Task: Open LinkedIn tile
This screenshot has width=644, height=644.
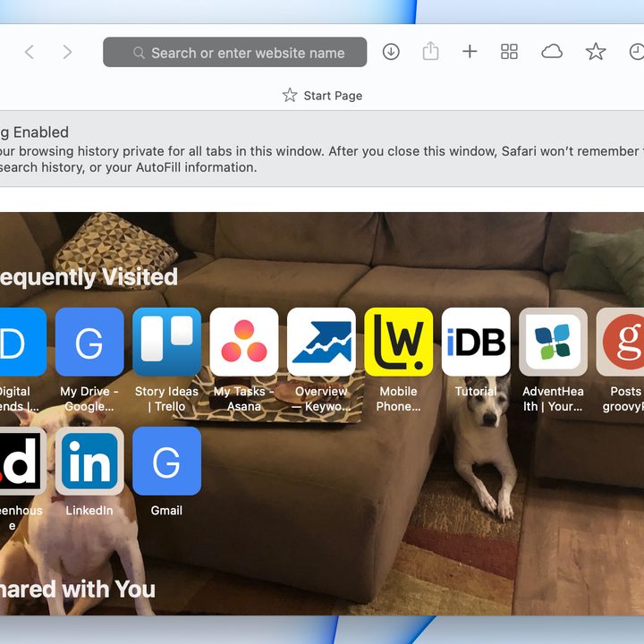Action: click(x=89, y=461)
